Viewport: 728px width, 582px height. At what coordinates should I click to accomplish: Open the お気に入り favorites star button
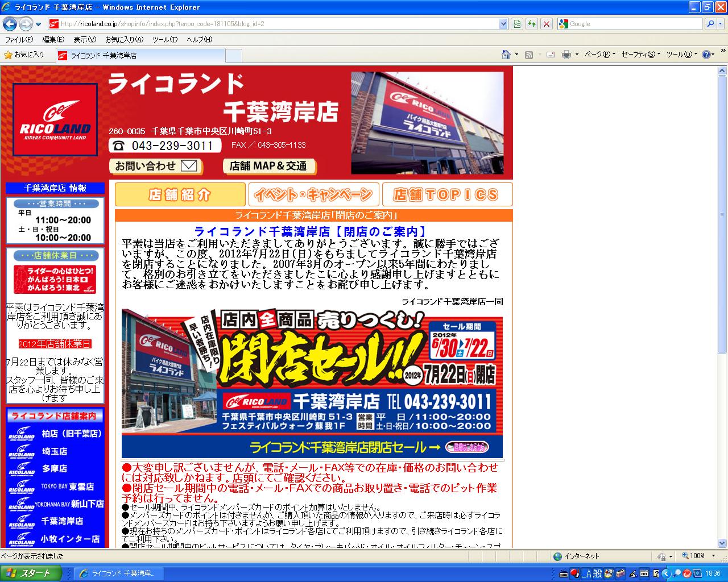click(x=24, y=55)
